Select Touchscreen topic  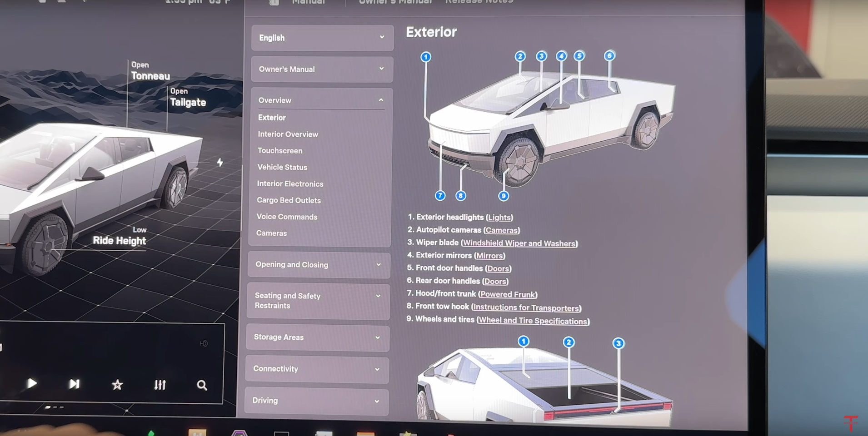pos(280,151)
